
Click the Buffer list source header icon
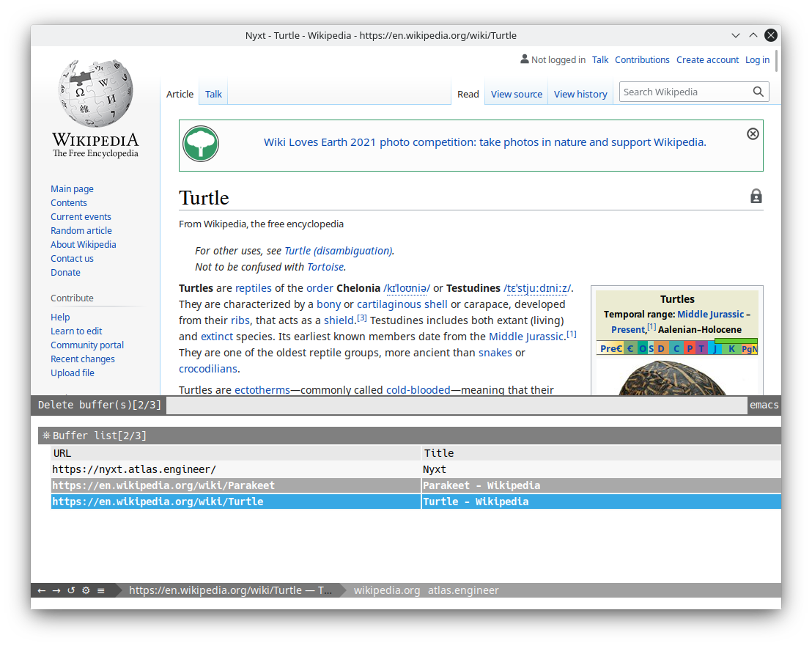click(x=46, y=436)
